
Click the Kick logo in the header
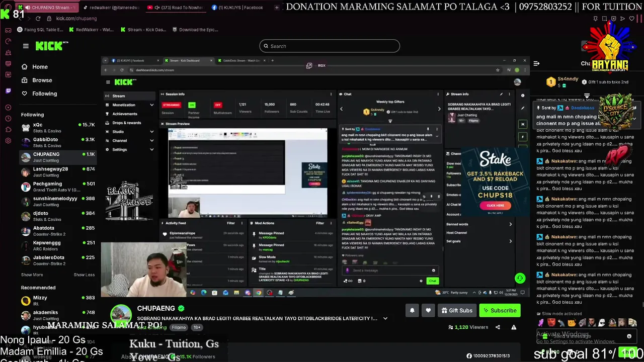pos(51,46)
